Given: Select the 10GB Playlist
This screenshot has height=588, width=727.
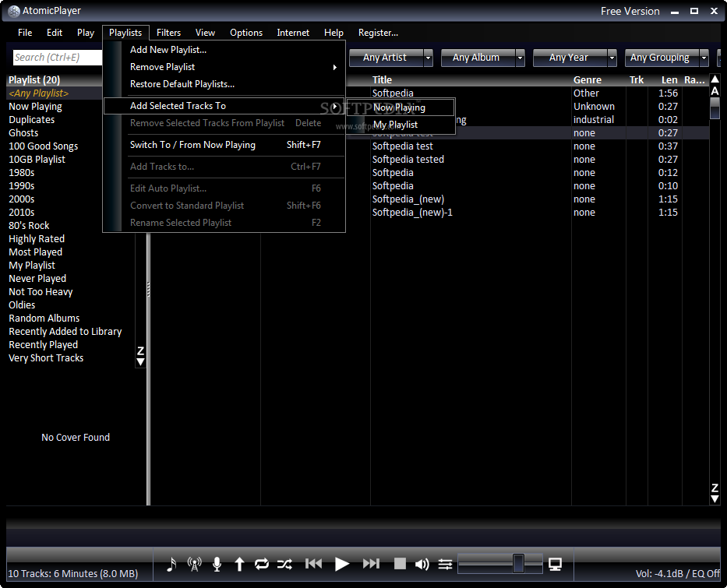Looking at the screenshot, I should (x=37, y=160).
